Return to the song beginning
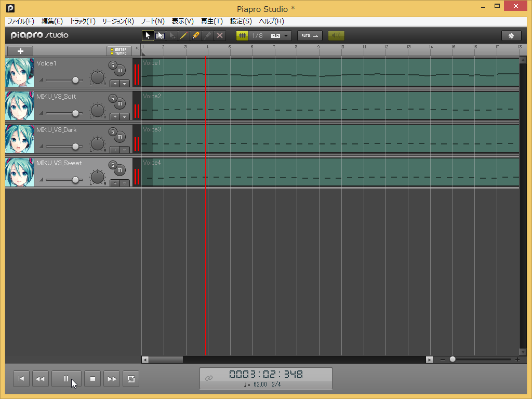Image resolution: width=532 pixels, height=399 pixels. 21,379
